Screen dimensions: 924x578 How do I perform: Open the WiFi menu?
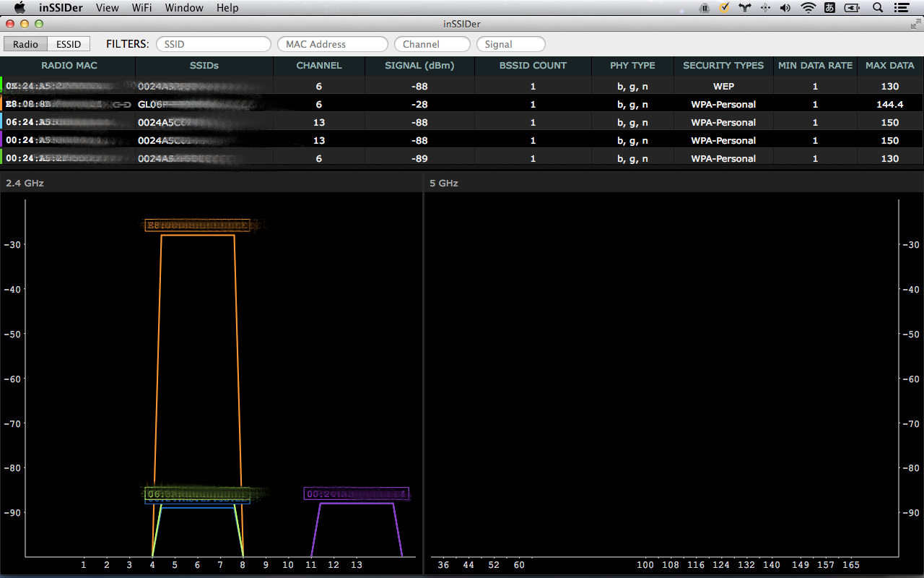(142, 8)
